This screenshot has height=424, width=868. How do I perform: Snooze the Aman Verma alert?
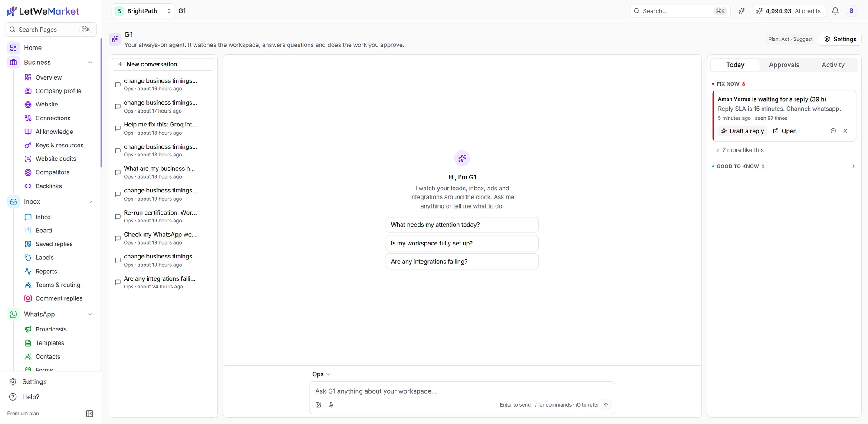tap(833, 131)
